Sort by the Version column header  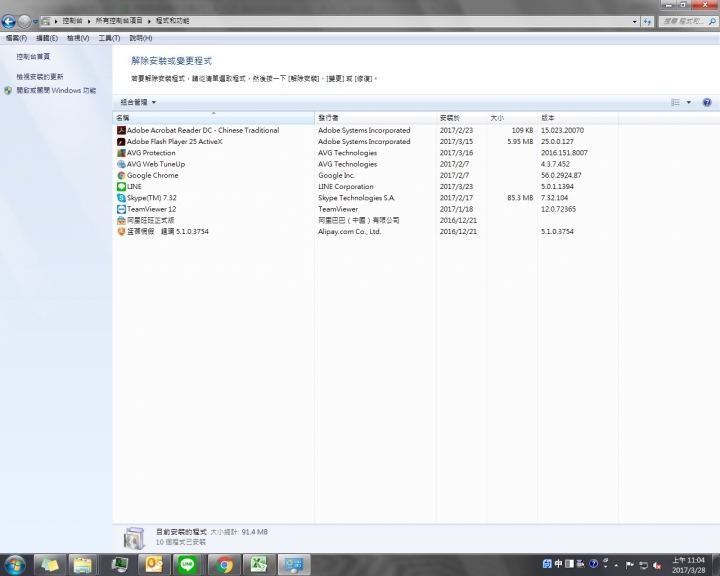[578, 118]
